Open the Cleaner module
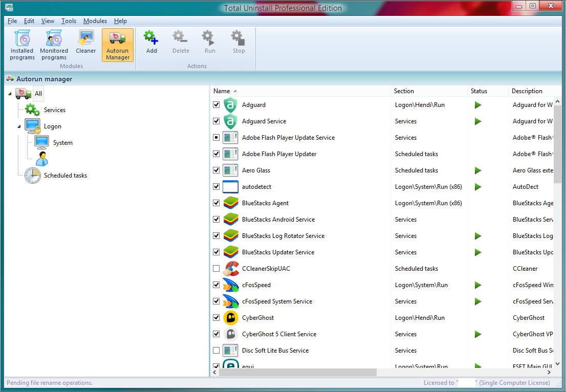 [x=85, y=42]
